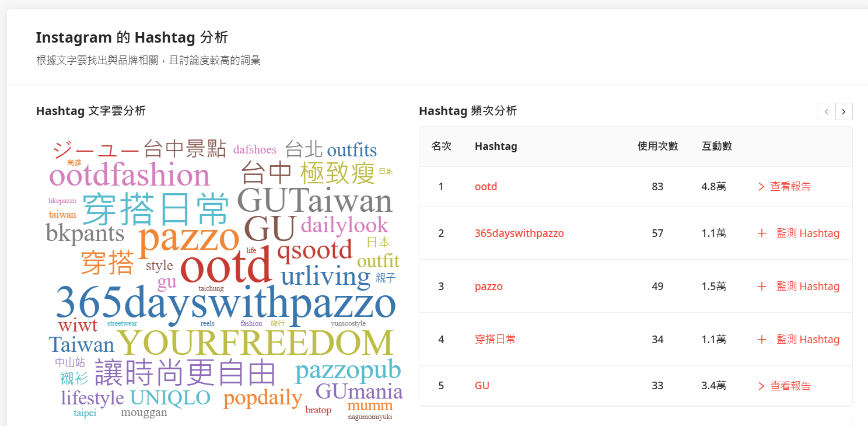868x426 pixels.
Task: Click the large 穿搭日常 in word cloud
Action: (x=155, y=208)
